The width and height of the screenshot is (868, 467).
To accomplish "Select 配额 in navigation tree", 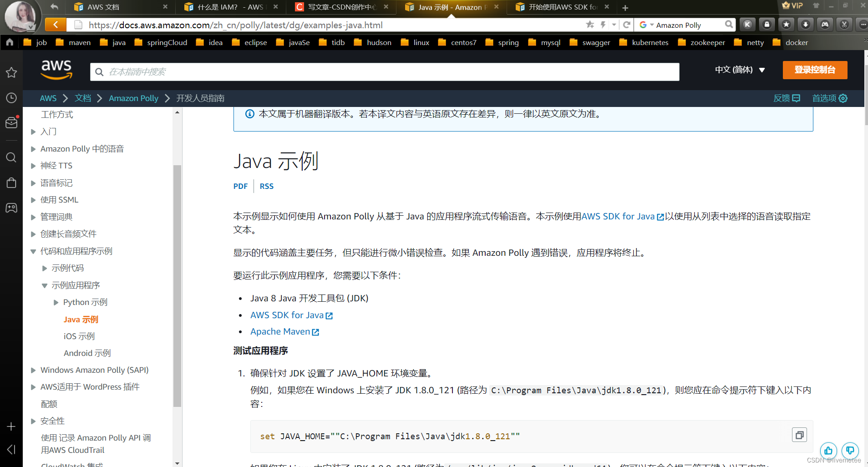I will (x=49, y=404).
